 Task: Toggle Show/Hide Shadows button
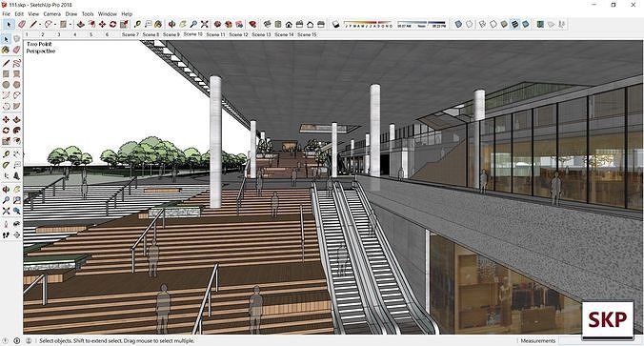tap(335, 24)
